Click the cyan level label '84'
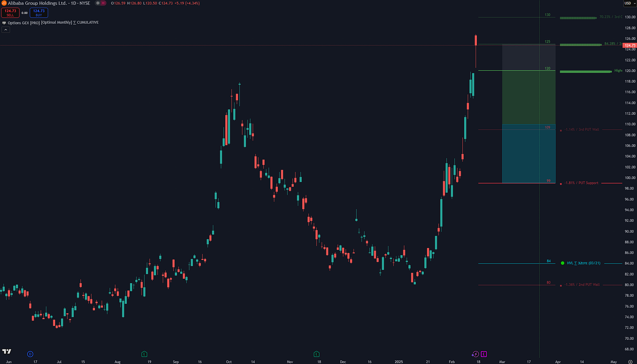This screenshot has width=637, height=364. click(548, 261)
